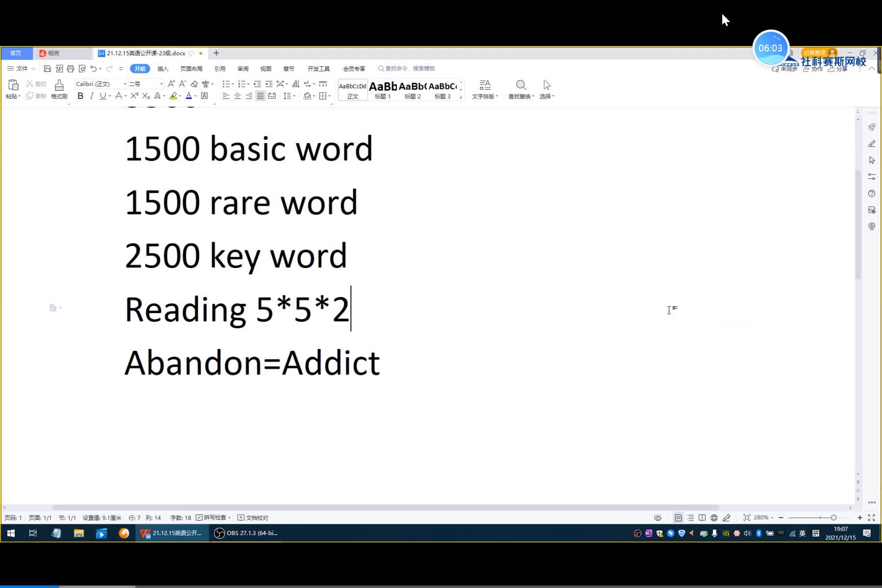This screenshot has height=588, width=882.
Task: Click the font color swatch
Action: coord(189,96)
